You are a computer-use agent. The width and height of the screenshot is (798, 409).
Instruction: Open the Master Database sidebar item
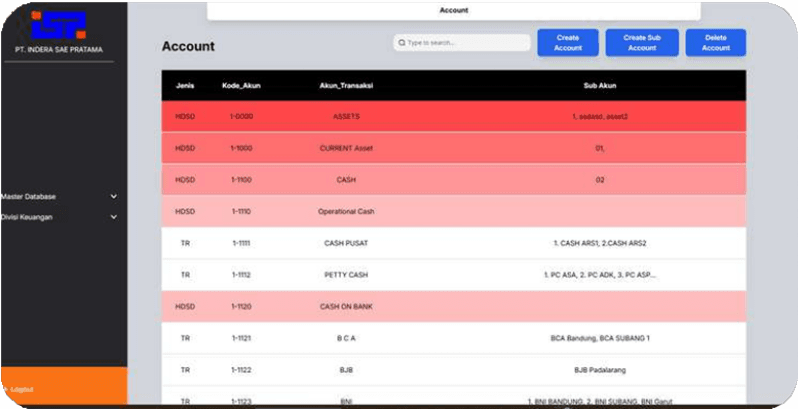coord(29,197)
